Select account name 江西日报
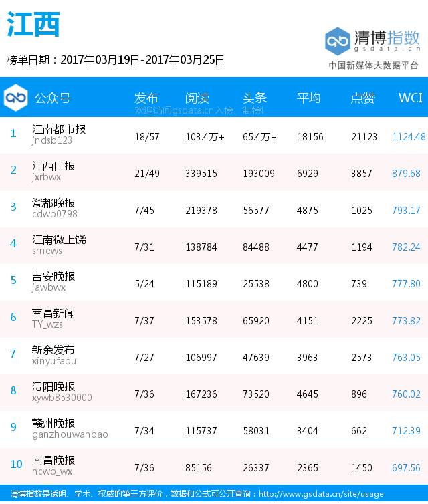 [53, 166]
